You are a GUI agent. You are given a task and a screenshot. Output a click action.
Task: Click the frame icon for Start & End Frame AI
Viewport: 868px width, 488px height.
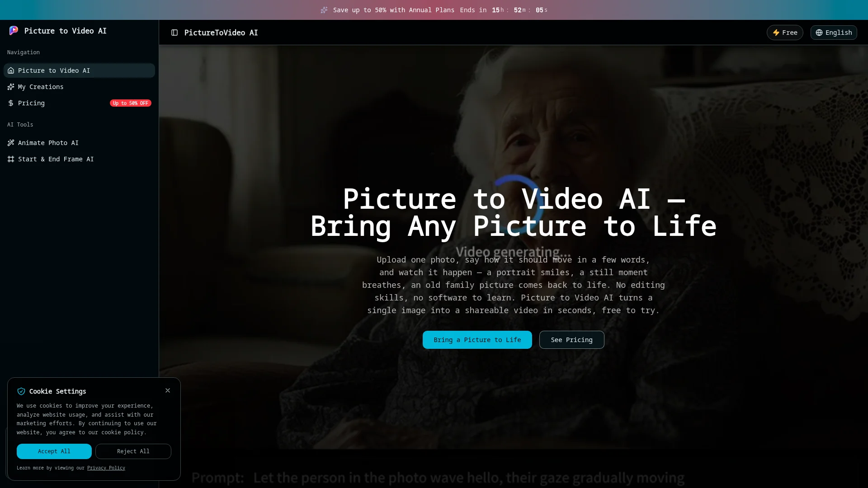11,159
